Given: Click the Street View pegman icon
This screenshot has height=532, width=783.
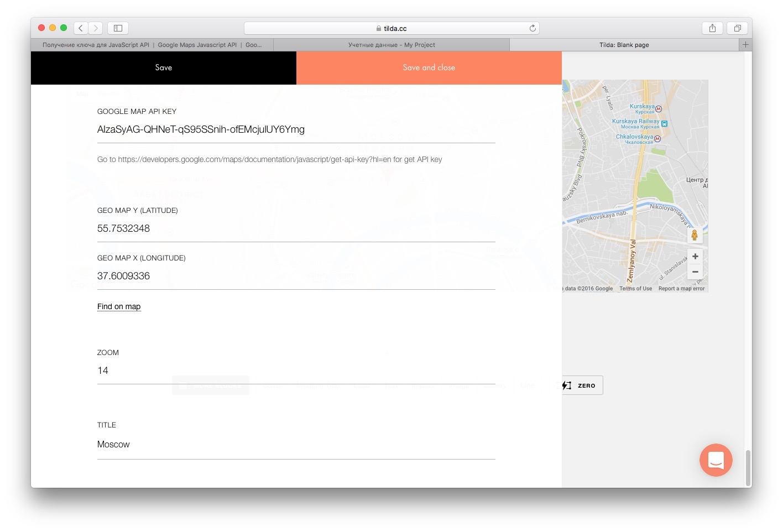Looking at the screenshot, I should coord(695,235).
